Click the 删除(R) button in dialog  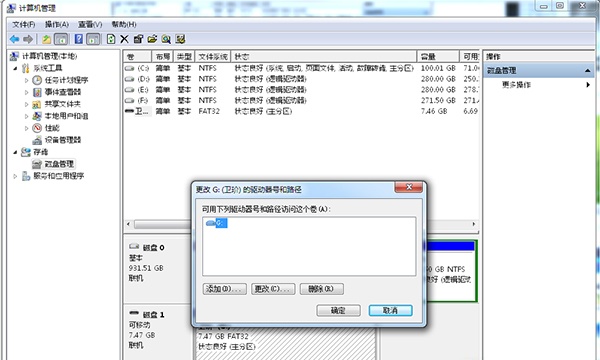coord(321,289)
